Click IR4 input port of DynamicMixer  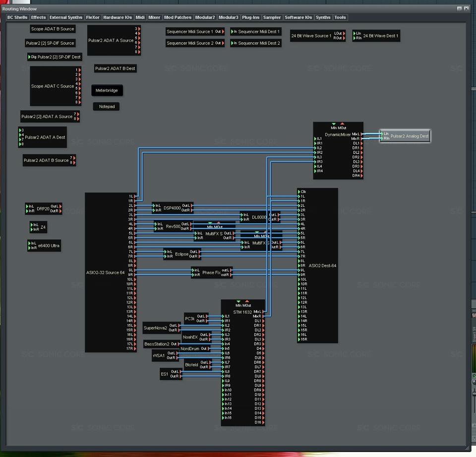pos(315,171)
